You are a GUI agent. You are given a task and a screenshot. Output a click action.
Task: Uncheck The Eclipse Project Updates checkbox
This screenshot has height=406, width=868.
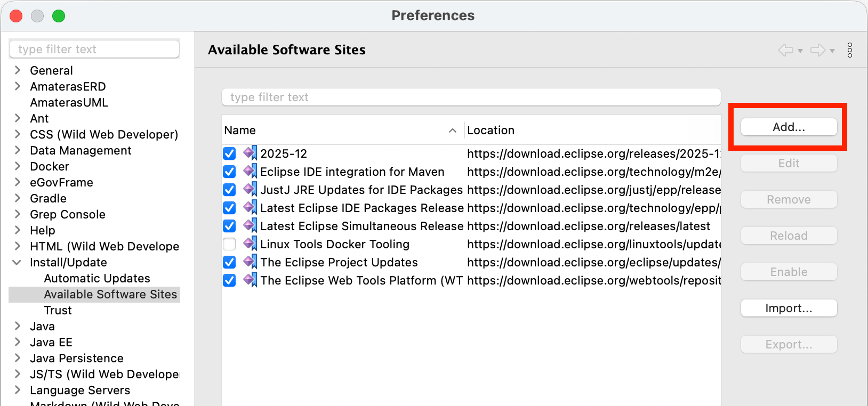[x=229, y=262]
